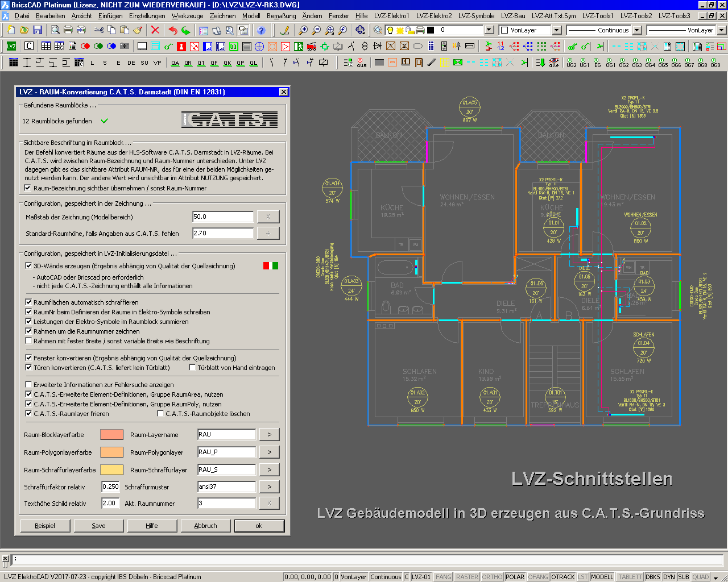Click the Beispiel button
The width and height of the screenshot is (728, 582).
click(45, 526)
